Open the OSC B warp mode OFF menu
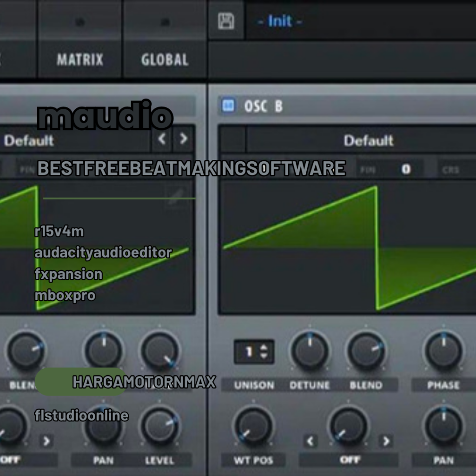The width and height of the screenshot is (476, 476). [349, 460]
